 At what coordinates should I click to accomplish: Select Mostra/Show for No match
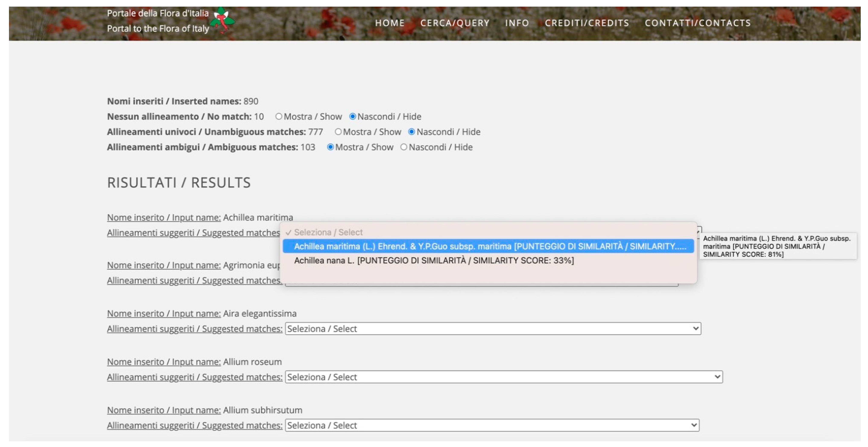point(279,116)
